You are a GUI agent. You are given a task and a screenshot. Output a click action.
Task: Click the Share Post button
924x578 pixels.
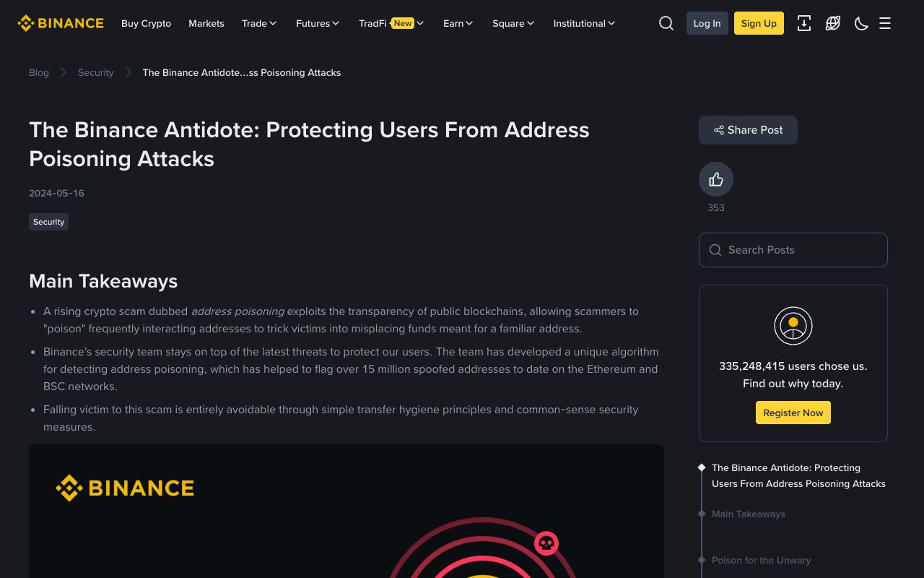(x=748, y=130)
